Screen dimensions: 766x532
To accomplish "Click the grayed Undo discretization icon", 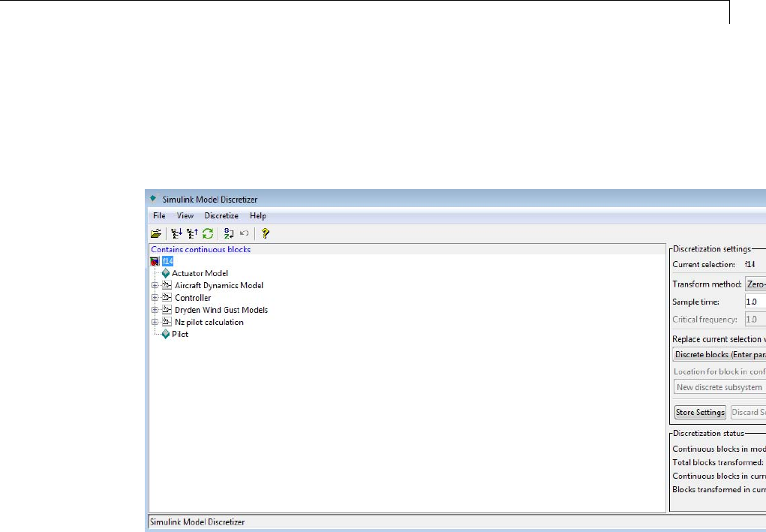I will [x=245, y=233].
